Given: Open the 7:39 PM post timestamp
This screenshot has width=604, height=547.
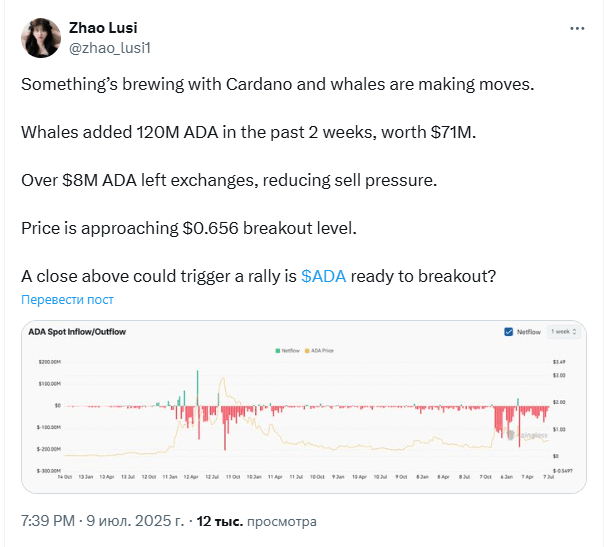Looking at the screenshot, I should pos(47,521).
